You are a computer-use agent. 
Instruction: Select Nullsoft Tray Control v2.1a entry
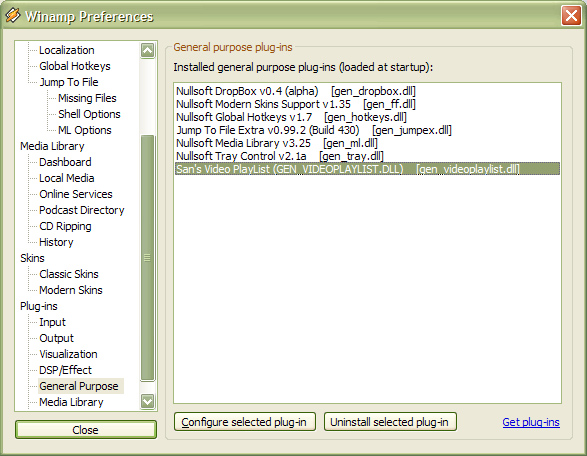tap(280, 156)
